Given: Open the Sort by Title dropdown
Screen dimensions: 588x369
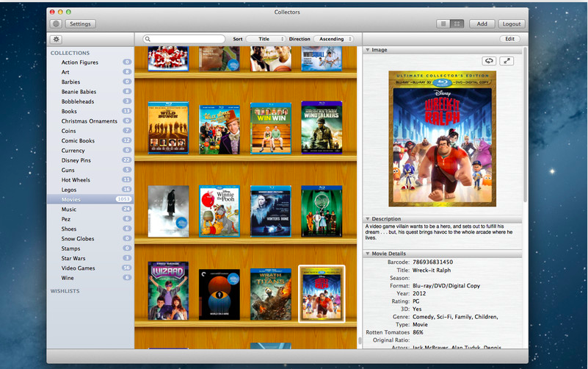Looking at the screenshot, I should (266, 39).
